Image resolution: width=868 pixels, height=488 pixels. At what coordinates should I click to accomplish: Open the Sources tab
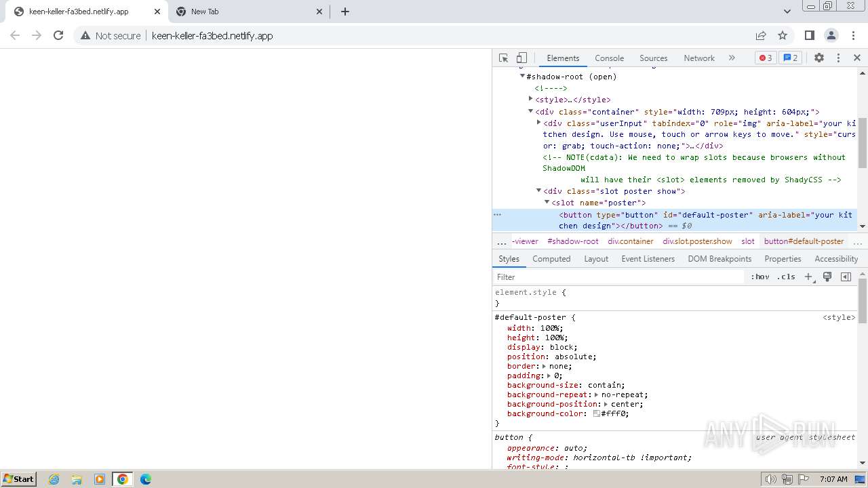click(x=654, y=58)
